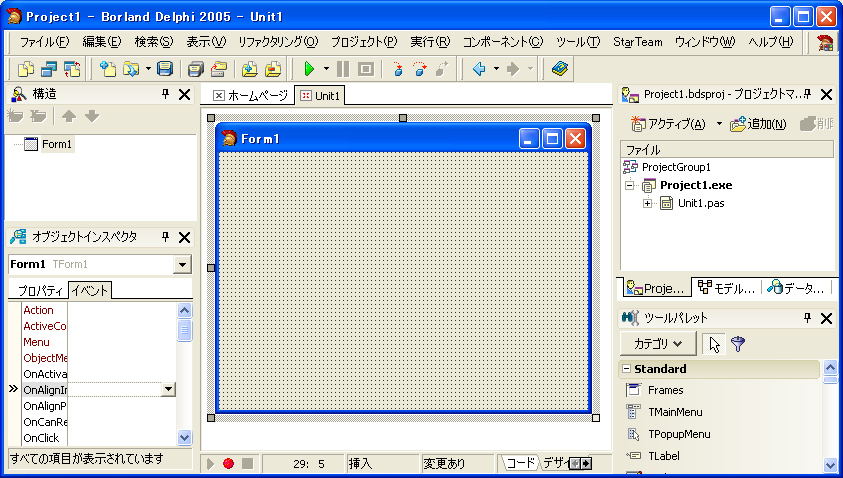The width and height of the screenshot is (843, 478).
Task: Open the Open-file recent dropdown arrow
Action: click(148, 69)
